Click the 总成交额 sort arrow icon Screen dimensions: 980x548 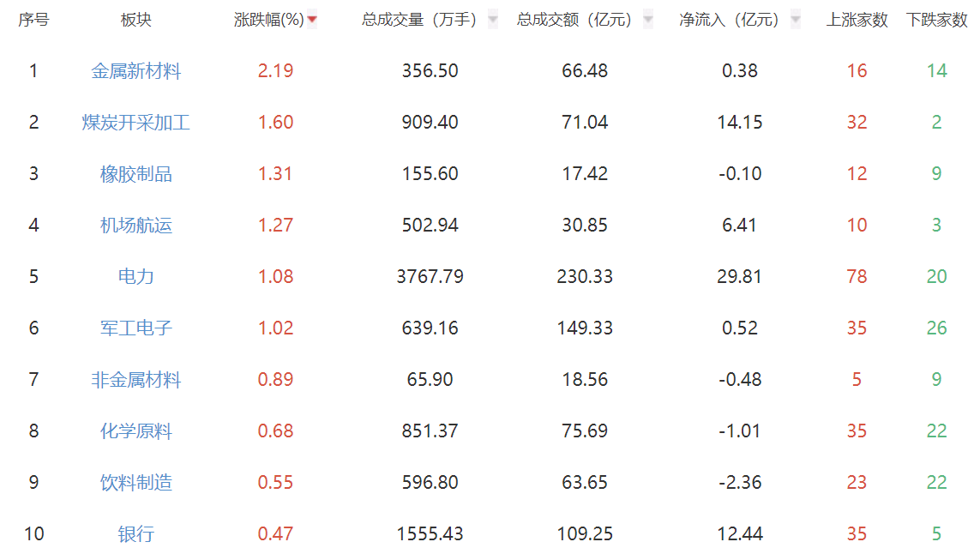pos(648,20)
